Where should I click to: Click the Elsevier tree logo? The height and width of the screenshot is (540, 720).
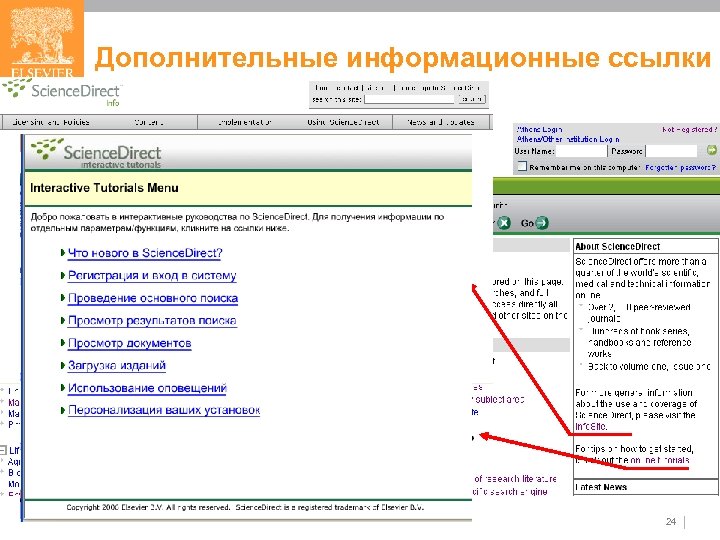tap(42, 39)
